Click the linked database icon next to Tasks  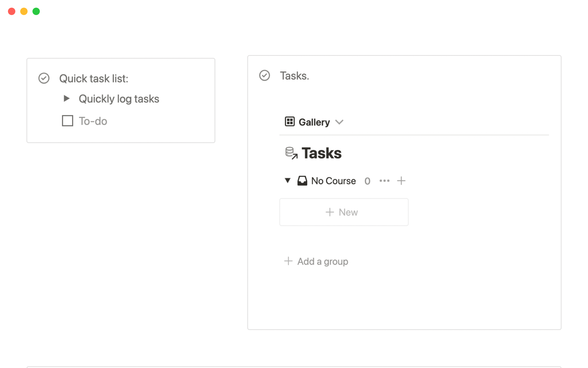click(x=291, y=153)
